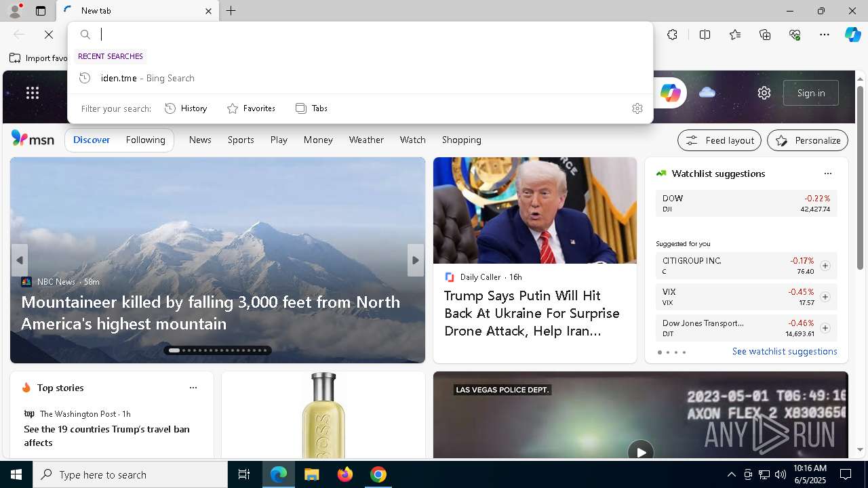Open Mountaineer killed headline
868x488 pixels.
[x=210, y=312]
